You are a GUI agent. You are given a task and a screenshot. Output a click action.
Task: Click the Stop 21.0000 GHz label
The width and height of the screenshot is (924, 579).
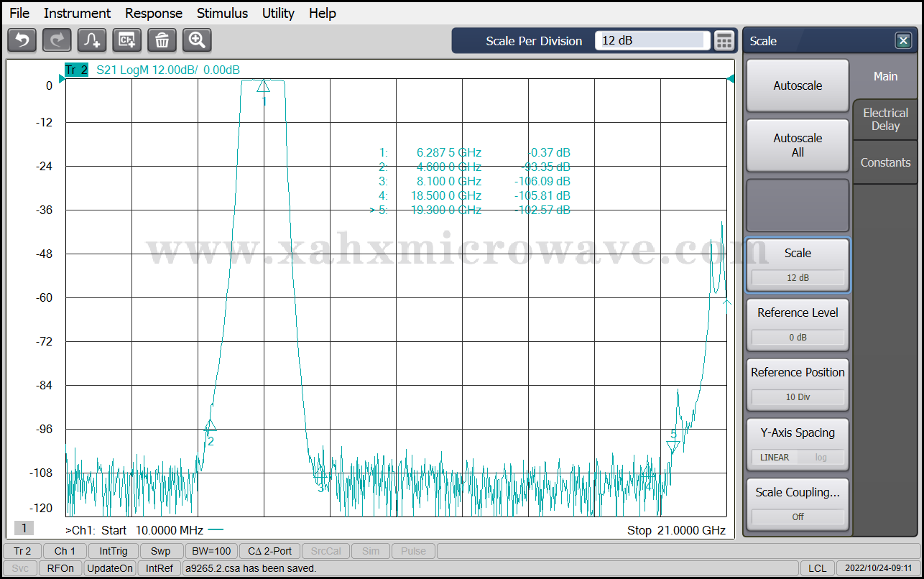(676, 530)
